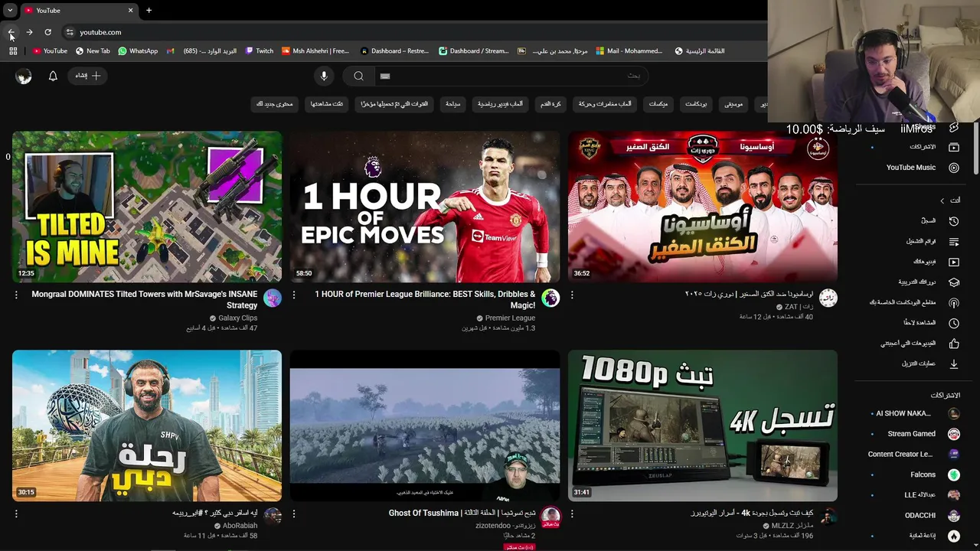Image resolution: width=980 pixels, height=551 pixels.
Task: Open the browser tab list dropdown
Action: coord(10,10)
